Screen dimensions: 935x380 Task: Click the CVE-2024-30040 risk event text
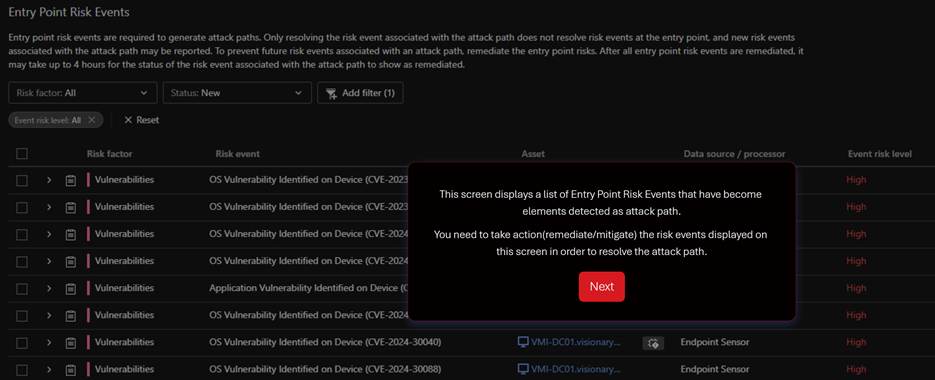tap(325, 342)
